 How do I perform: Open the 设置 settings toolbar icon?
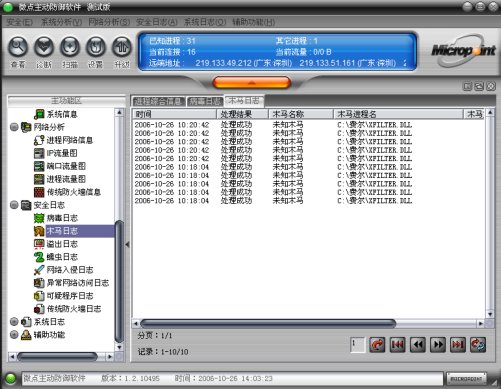point(96,47)
